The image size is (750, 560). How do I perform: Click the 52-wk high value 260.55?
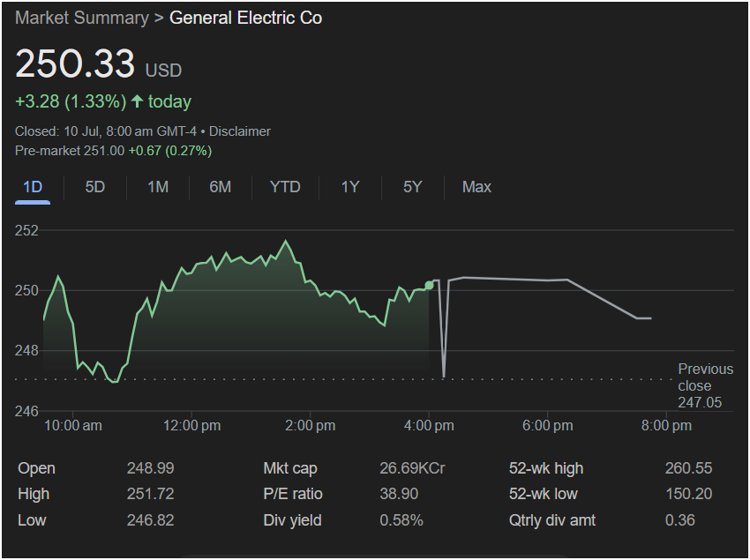(688, 468)
